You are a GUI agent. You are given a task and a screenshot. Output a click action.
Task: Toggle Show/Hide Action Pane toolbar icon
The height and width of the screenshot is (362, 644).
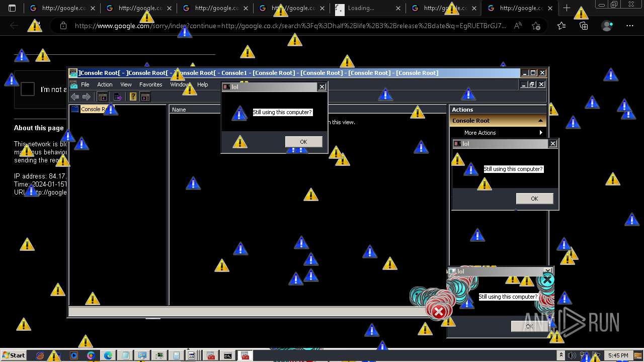(x=145, y=97)
